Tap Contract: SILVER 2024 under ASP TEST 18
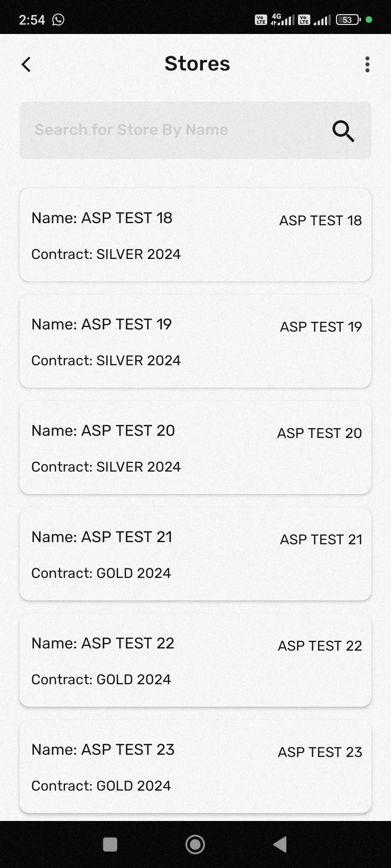The height and width of the screenshot is (868, 391). tap(106, 254)
